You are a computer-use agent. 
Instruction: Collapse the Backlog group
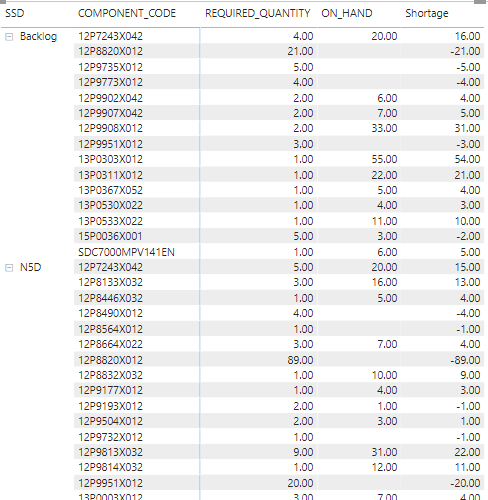point(9,37)
